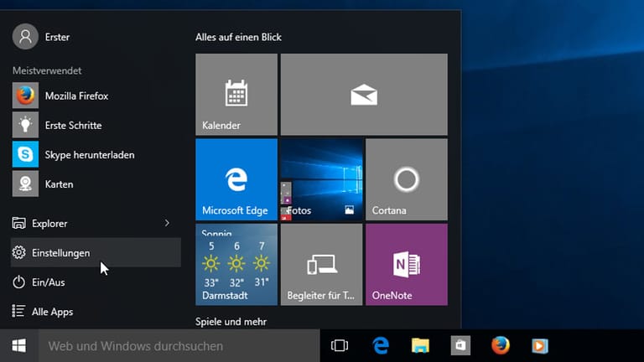The height and width of the screenshot is (362, 644).
Task: Click the Firefox icon in the start list
Action: pos(25,96)
